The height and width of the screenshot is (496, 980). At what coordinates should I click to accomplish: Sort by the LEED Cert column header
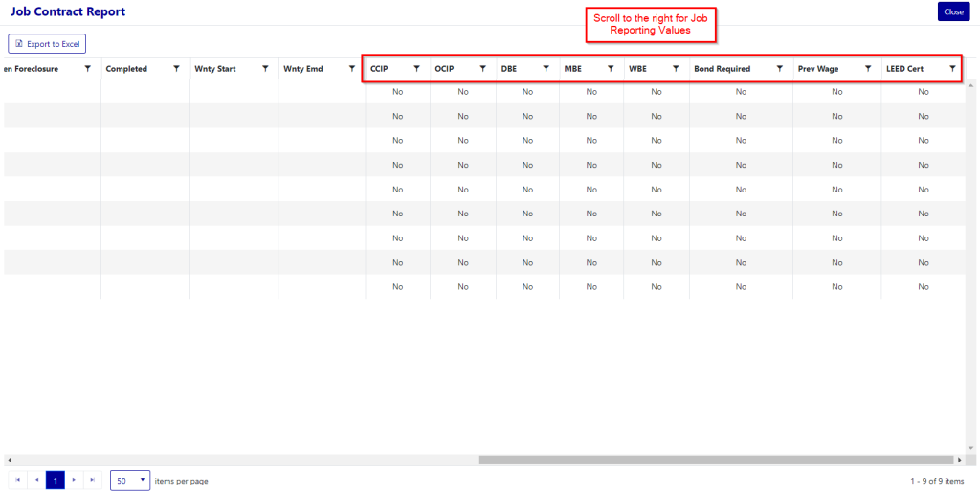(x=905, y=69)
